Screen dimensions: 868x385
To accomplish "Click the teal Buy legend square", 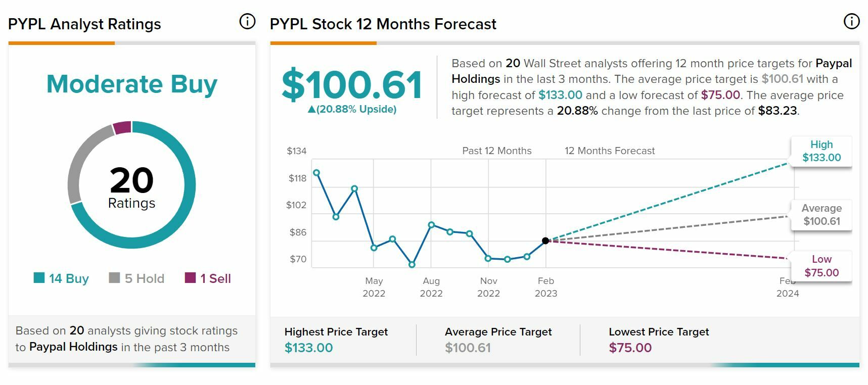I will [39, 278].
